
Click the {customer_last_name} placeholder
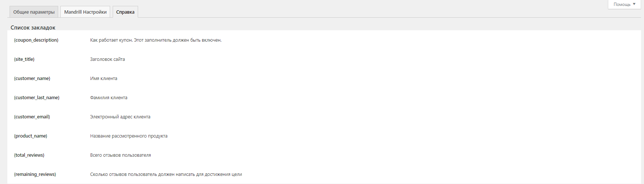[x=37, y=98]
